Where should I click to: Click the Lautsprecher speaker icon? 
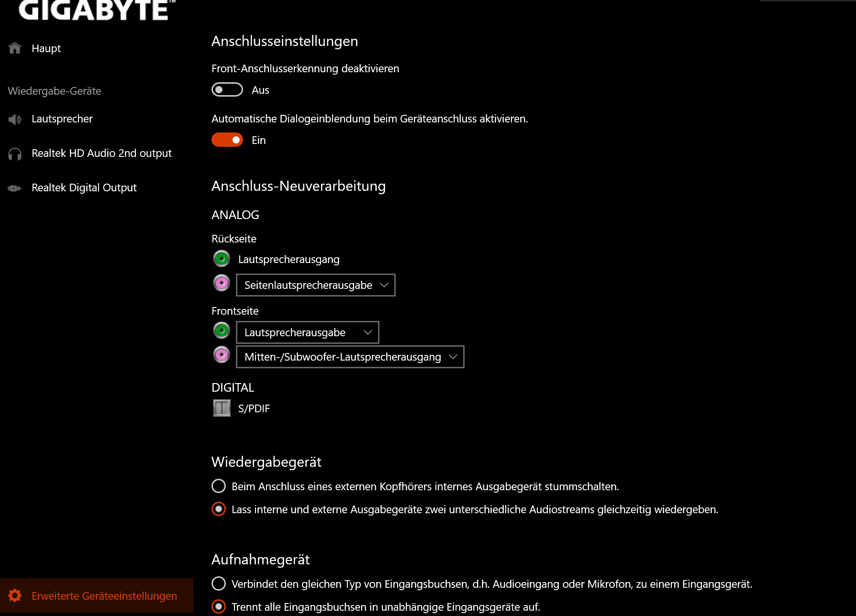click(15, 119)
